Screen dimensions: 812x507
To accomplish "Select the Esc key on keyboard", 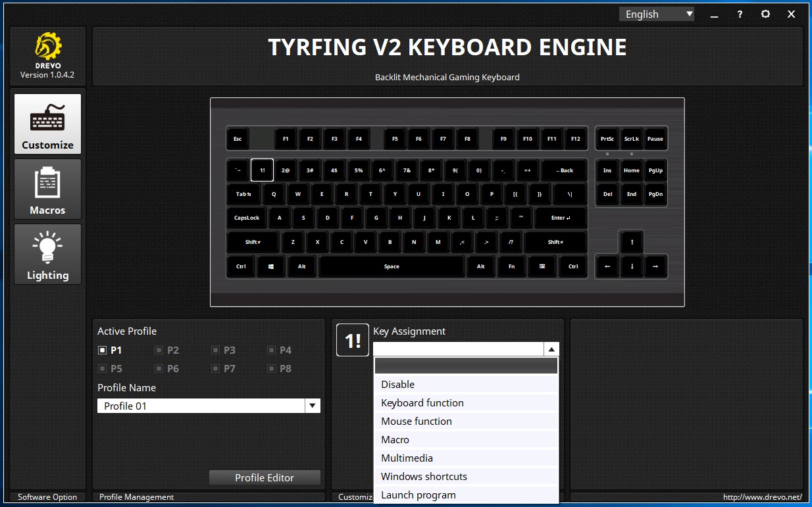I will click(238, 139).
